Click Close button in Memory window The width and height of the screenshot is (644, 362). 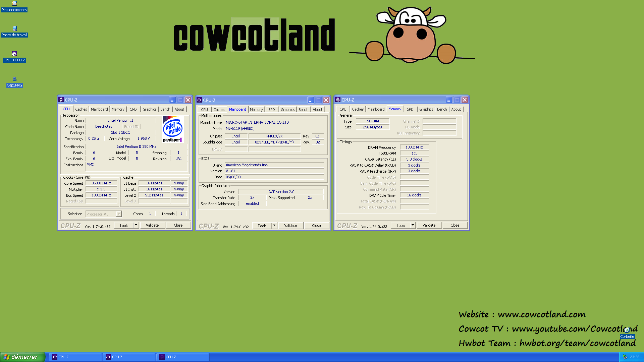point(455,225)
